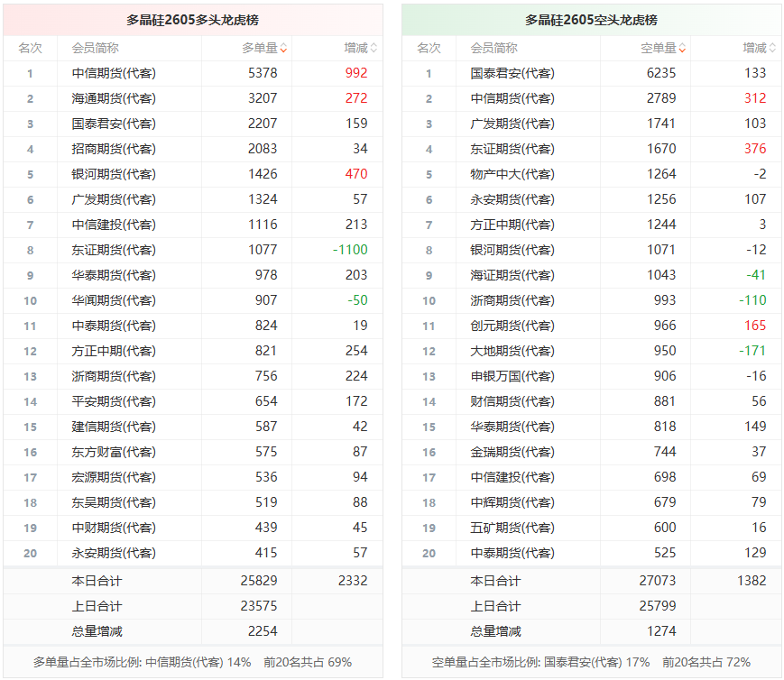Click 大地期货(代客) row
The height and width of the screenshot is (680, 784).
point(592,351)
